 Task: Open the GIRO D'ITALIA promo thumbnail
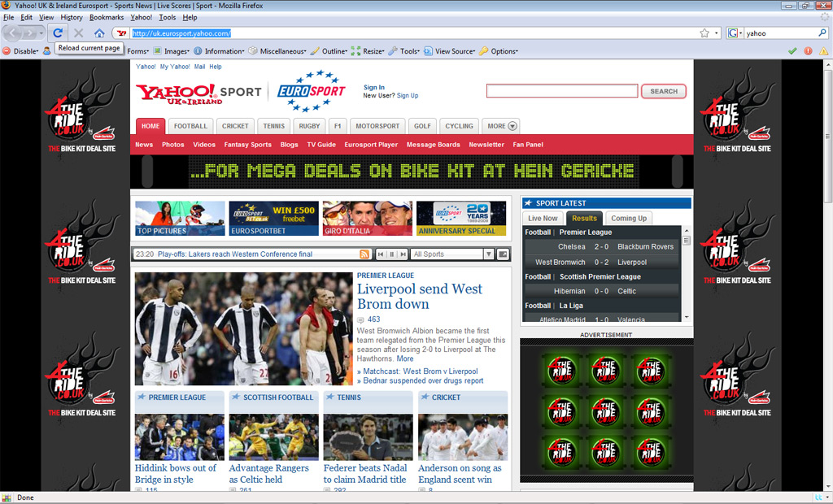pos(368,219)
